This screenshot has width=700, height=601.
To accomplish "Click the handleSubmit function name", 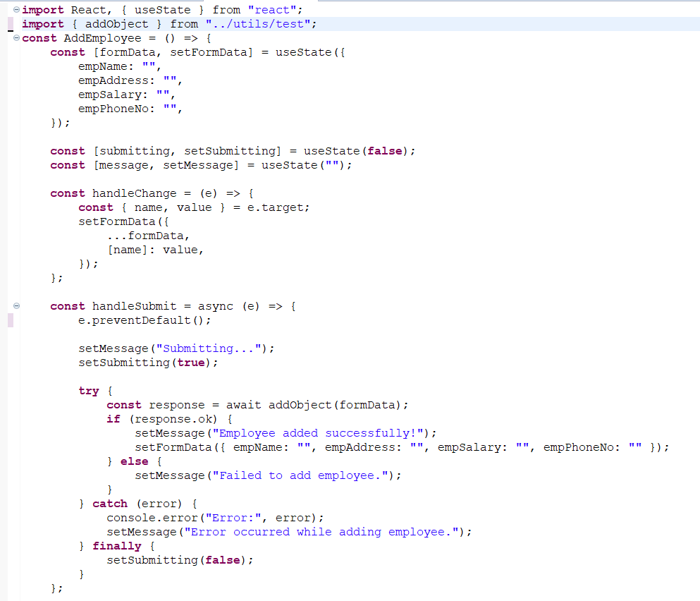I will 135,306.
